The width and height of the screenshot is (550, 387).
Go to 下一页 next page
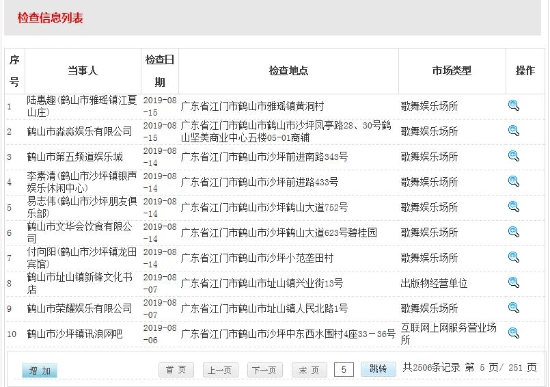264,370
